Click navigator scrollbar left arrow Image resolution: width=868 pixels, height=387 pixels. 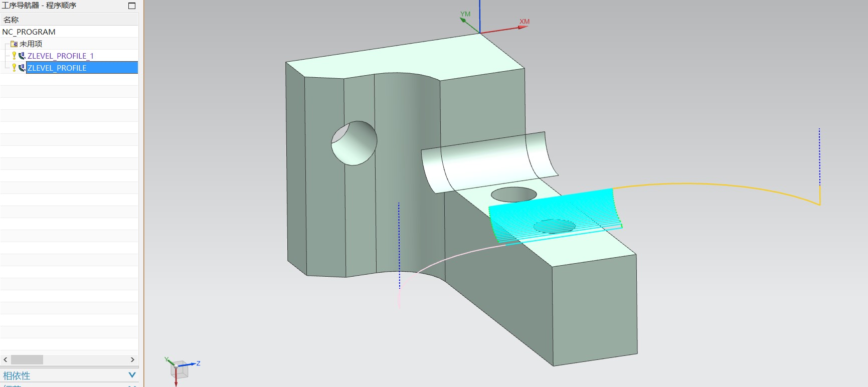tap(6, 359)
